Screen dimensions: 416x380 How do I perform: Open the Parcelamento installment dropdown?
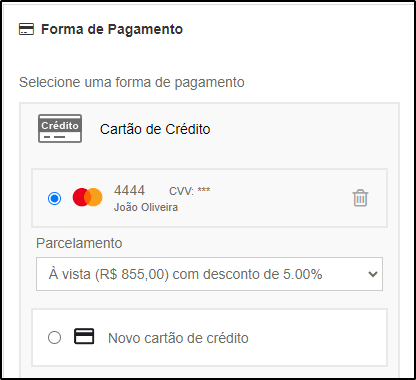[209, 274]
